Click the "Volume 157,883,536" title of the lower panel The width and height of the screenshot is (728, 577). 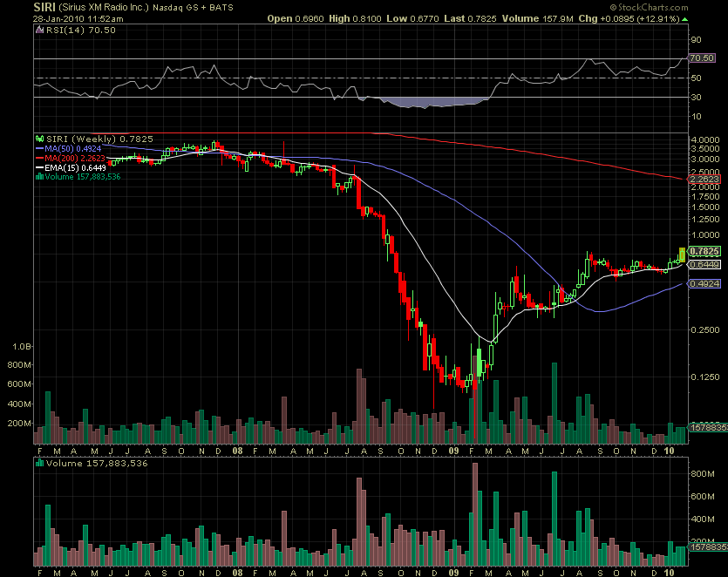tap(97, 464)
